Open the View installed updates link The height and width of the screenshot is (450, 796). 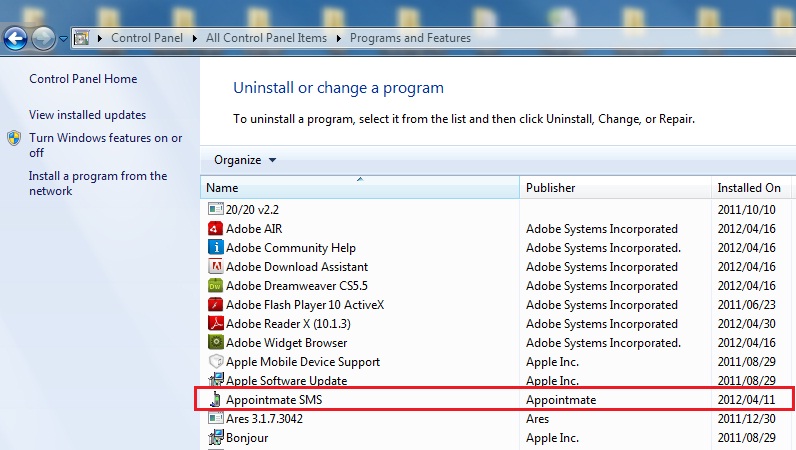click(x=87, y=115)
